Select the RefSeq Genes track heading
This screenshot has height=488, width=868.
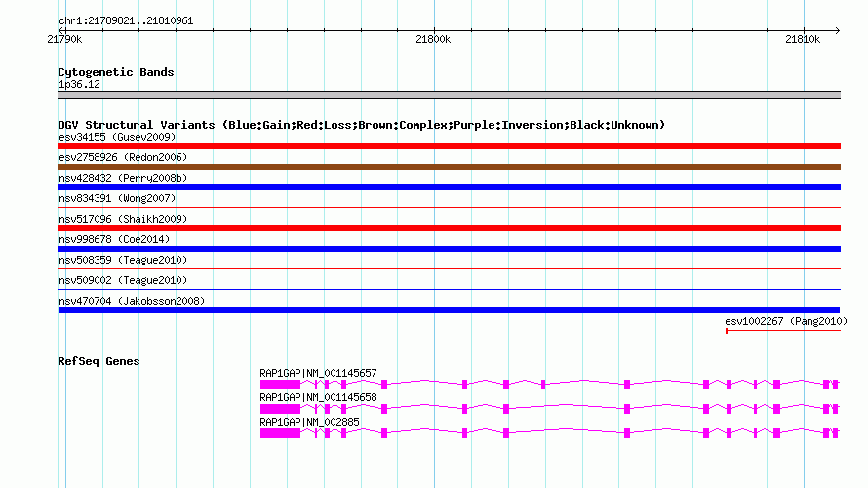click(99, 361)
